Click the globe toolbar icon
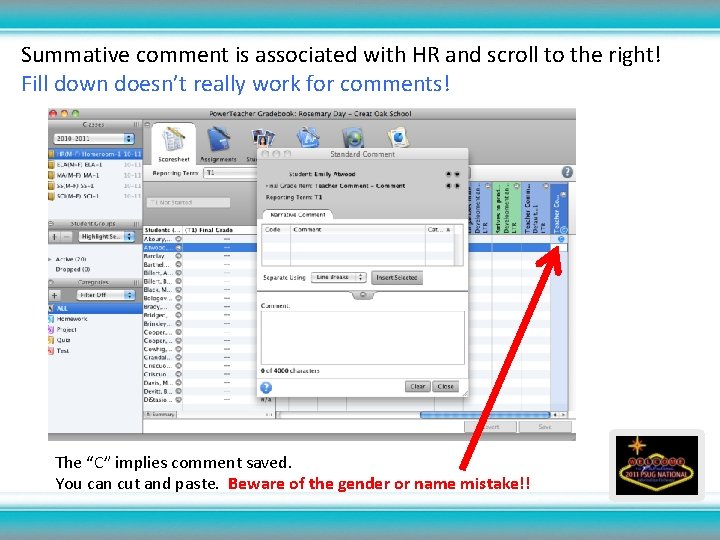 coord(353,138)
